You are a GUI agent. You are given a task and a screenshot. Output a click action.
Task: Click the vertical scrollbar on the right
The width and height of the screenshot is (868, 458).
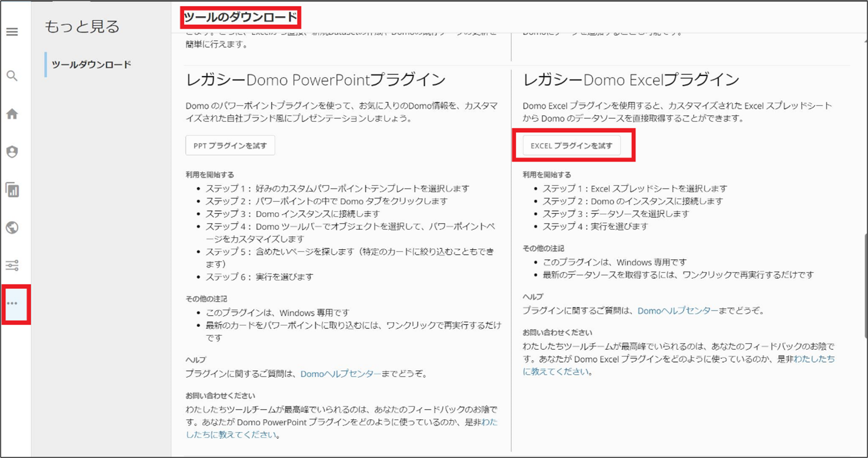coord(865,286)
